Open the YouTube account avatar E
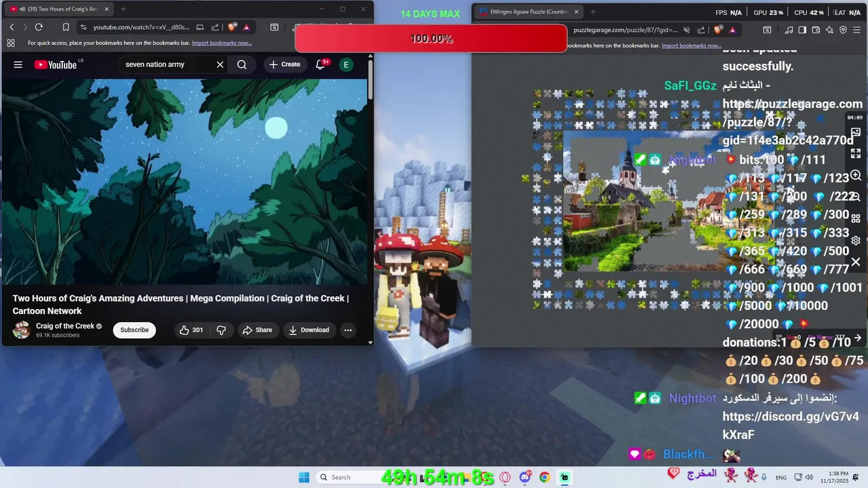 tap(346, 64)
